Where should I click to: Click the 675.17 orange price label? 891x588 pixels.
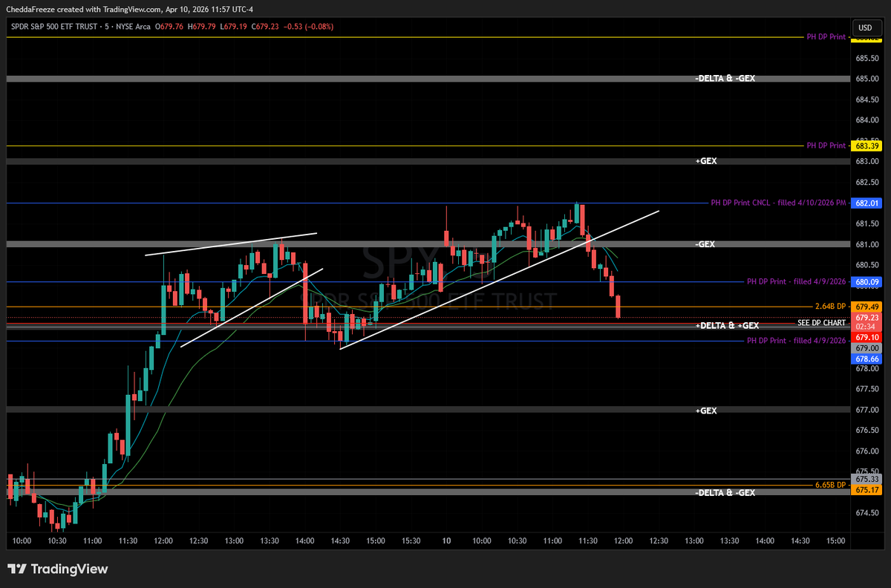pos(867,490)
